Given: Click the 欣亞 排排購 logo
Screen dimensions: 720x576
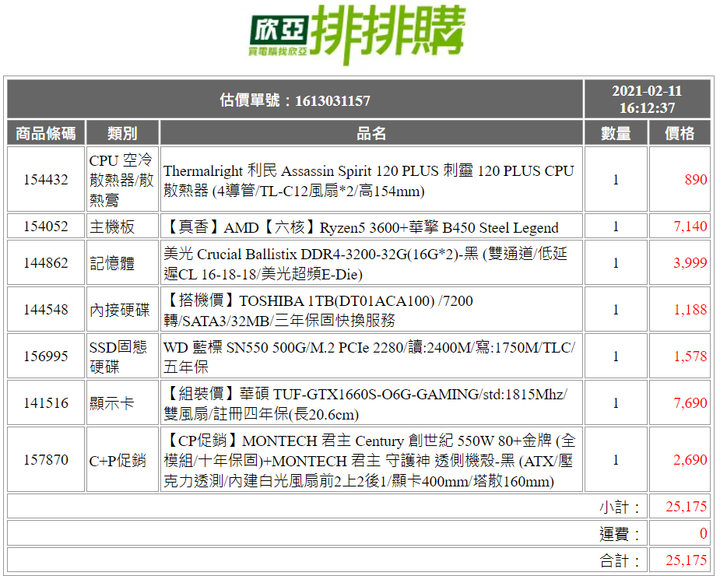Looking at the screenshot, I should (x=358, y=34).
